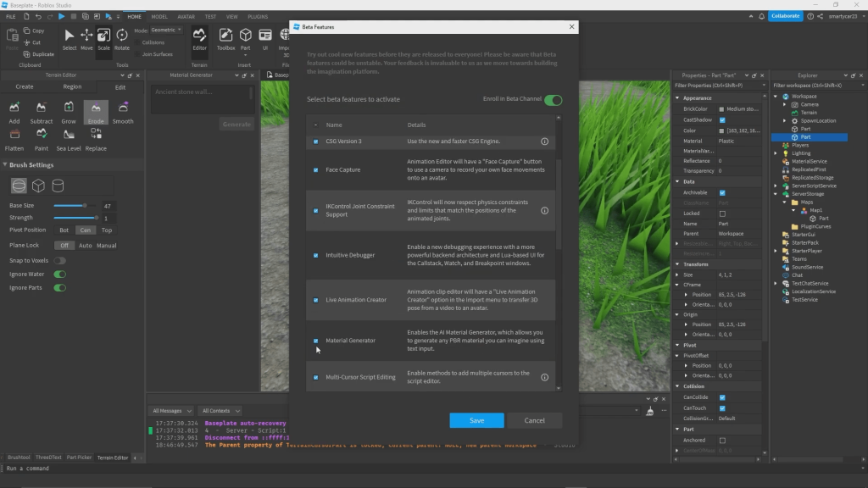Toggle Enroll in Beta Channel switch

click(553, 100)
